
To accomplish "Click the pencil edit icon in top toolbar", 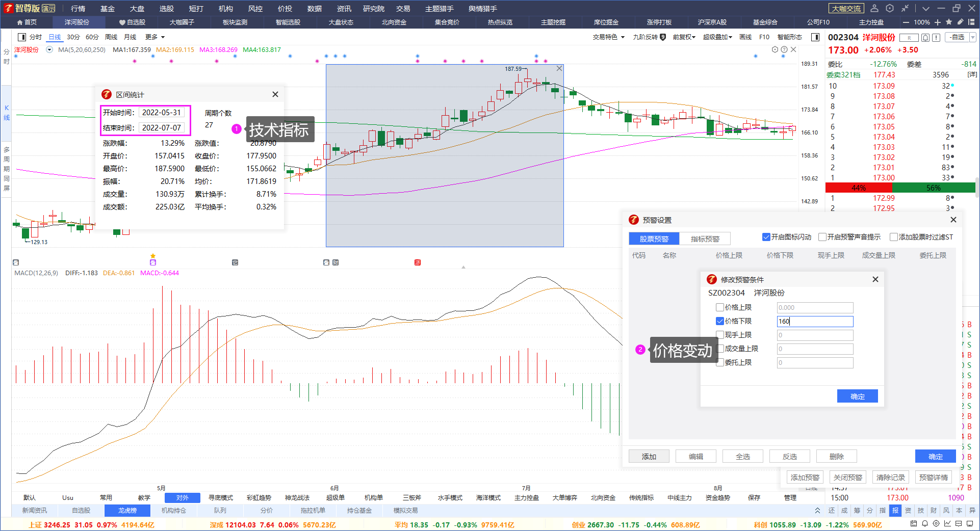I will pyautogui.click(x=960, y=22).
